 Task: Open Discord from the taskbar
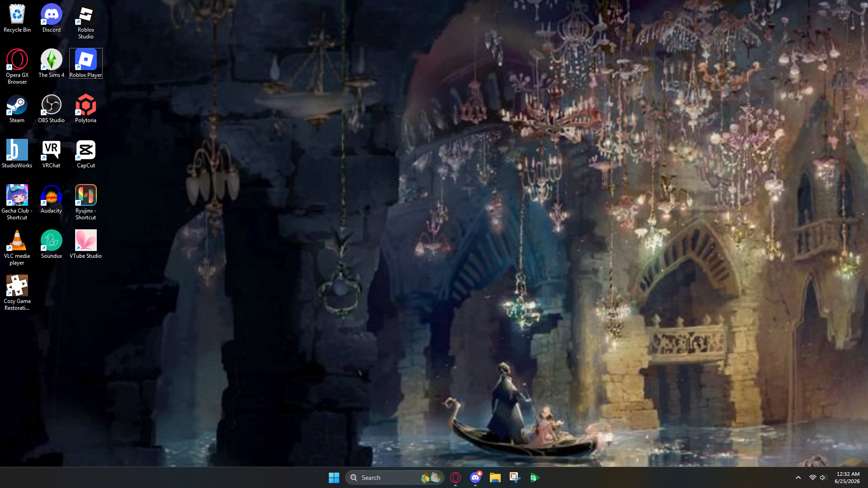[x=475, y=478]
